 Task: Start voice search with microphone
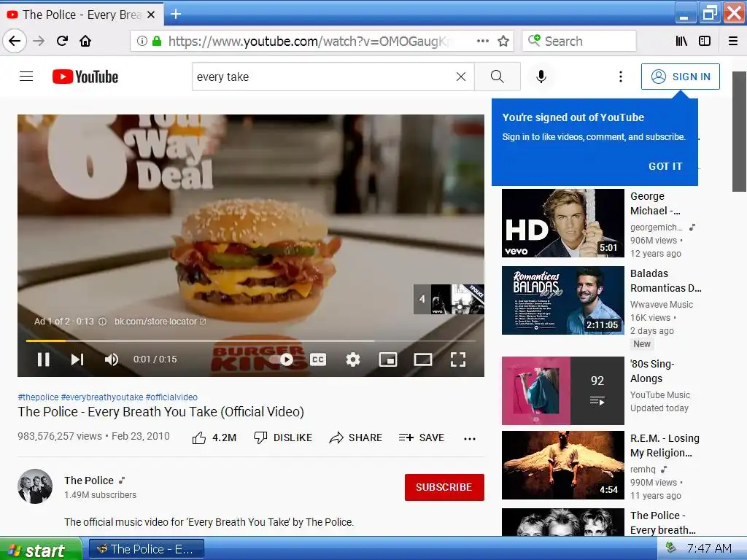point(541,77)
